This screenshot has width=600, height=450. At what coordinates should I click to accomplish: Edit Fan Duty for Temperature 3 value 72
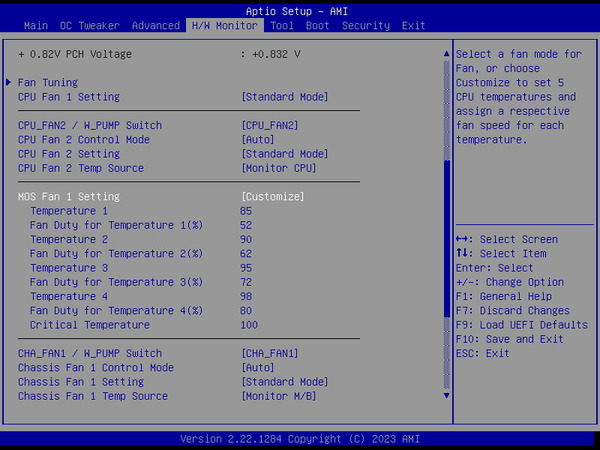click(x=246, y=282)
